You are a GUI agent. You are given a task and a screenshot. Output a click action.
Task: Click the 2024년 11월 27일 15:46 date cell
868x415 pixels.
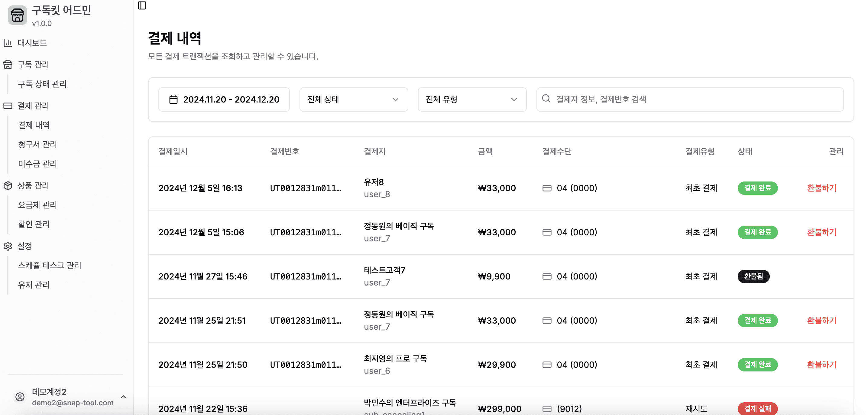(x=203, y=276)
